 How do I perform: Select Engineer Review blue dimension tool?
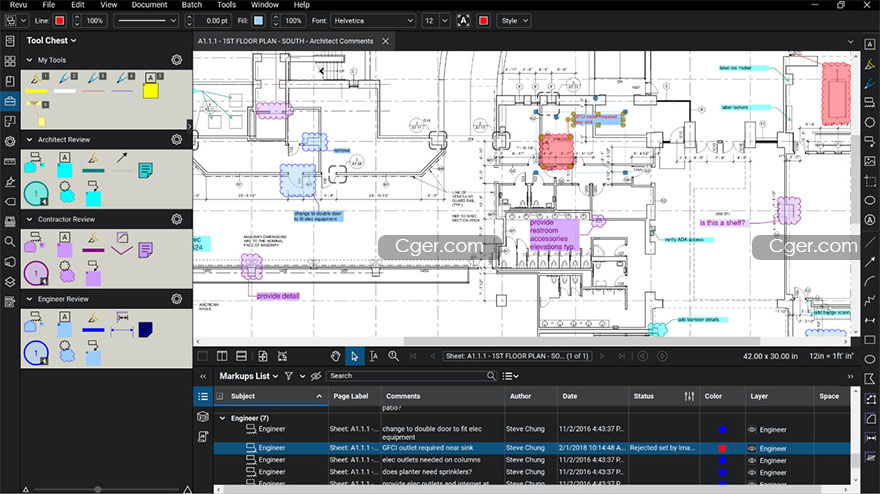pyautogui.click(x=122, y=324)
